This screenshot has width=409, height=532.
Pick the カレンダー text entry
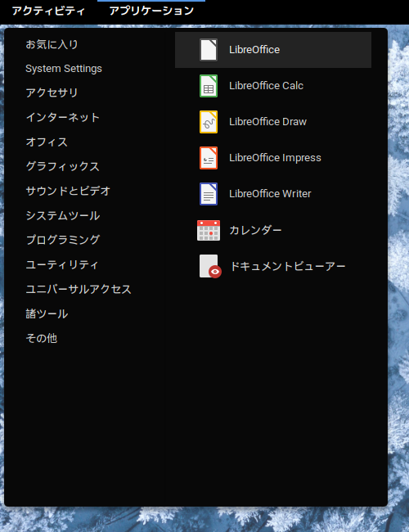tap(255, 230)
